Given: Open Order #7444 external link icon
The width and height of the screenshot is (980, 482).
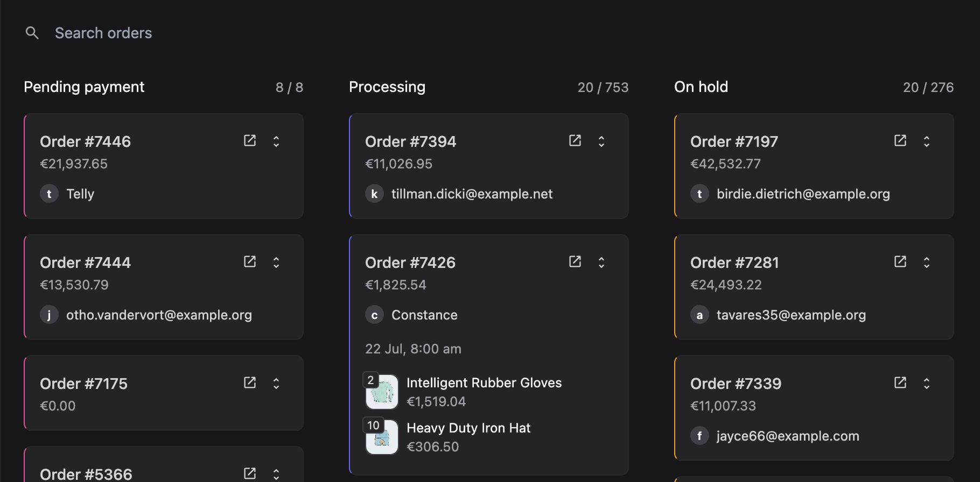Looking at the screenshot, I should pos(250,261).
